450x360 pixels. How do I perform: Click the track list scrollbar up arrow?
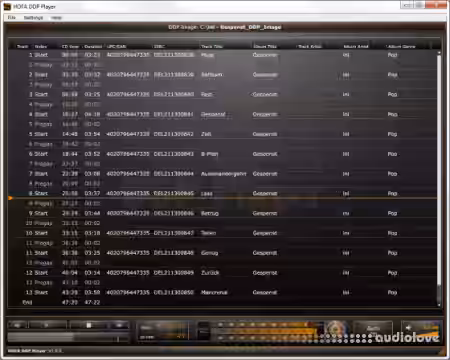pos(439,53)
